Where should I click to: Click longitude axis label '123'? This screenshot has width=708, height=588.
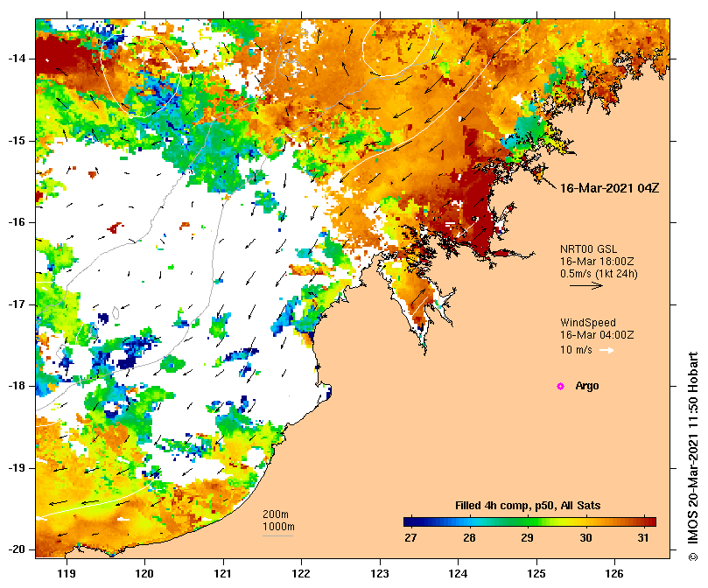coord(380,574)
